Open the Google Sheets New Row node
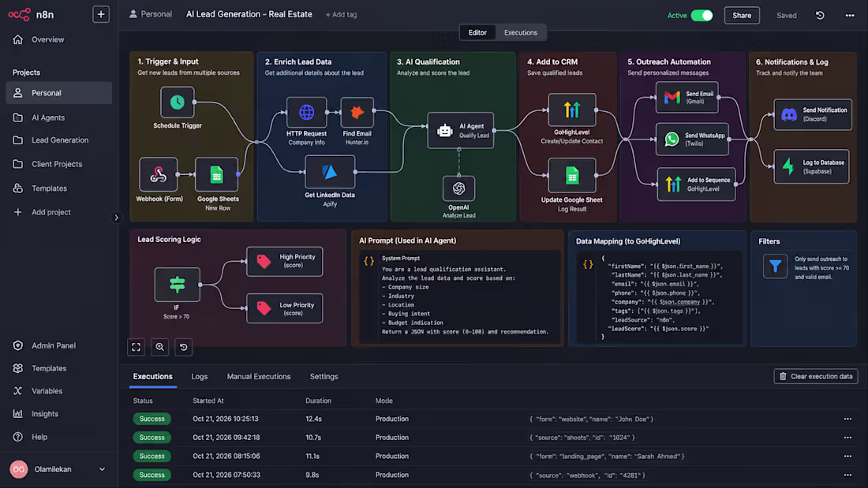868x488 pixels. 216,175
